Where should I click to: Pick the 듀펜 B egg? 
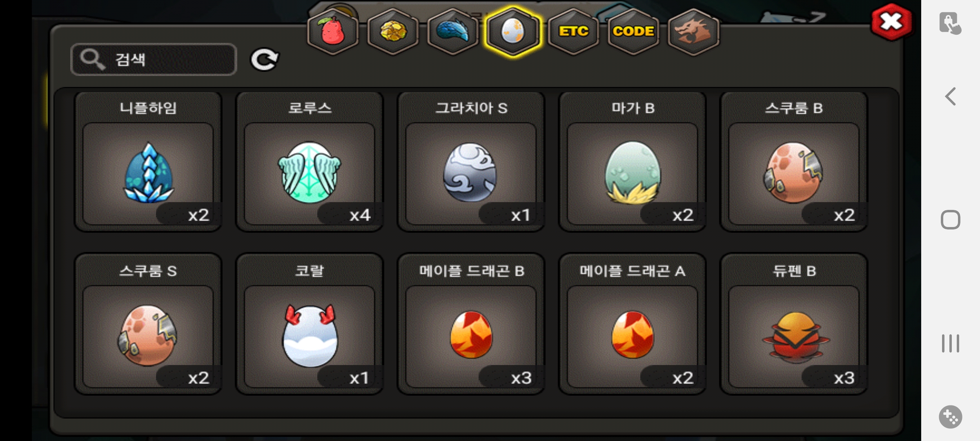coord(794,324)
